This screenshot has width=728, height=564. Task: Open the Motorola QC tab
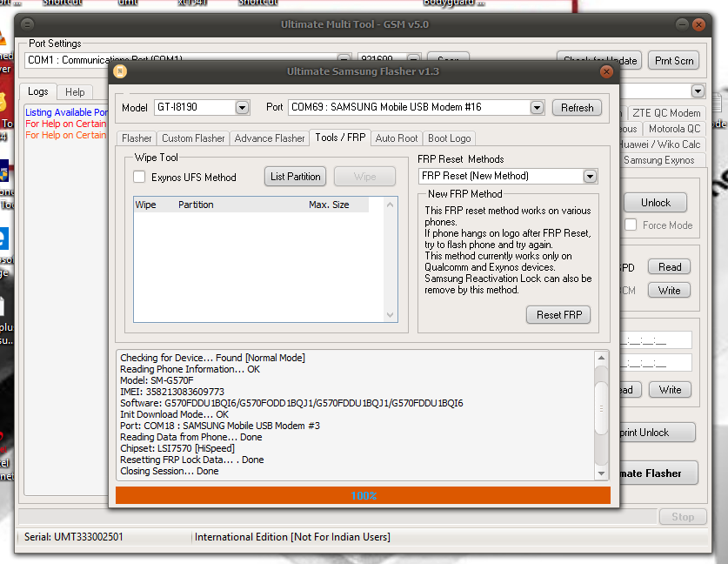[674, 129]
